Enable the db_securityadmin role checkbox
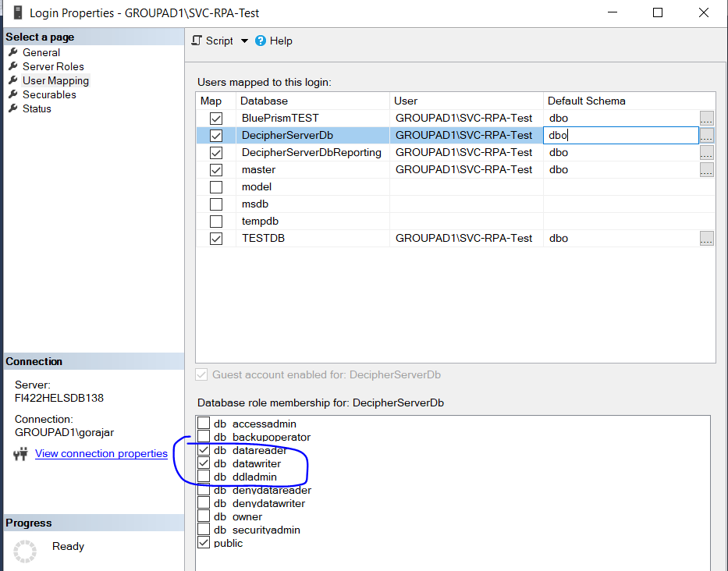728x571 pixels. (x=204, y=529)
